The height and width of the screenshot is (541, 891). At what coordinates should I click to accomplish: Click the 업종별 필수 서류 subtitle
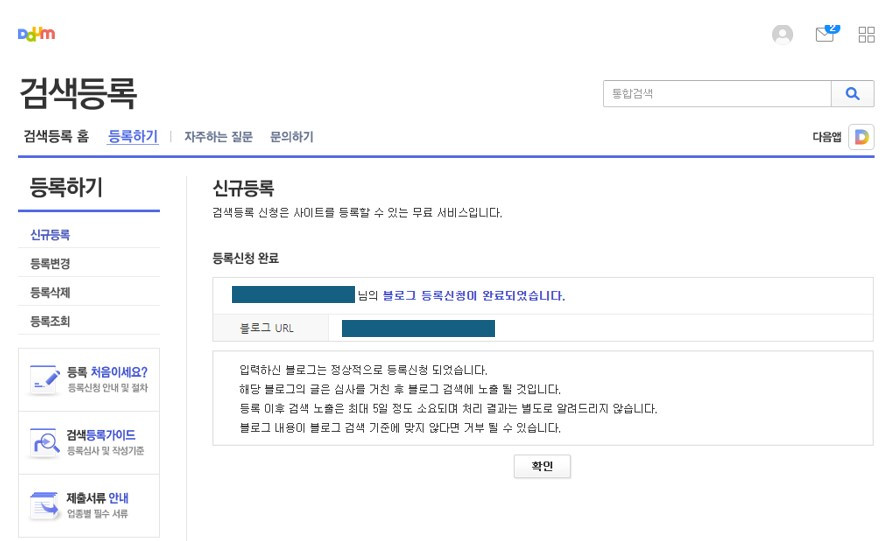pos(98,514)
